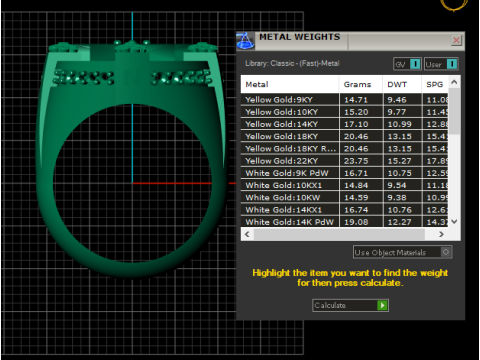The width and height of the screenshot is (480, 360).
Task: Click the 15.27 DWT value
Action: tap(399, 161)
